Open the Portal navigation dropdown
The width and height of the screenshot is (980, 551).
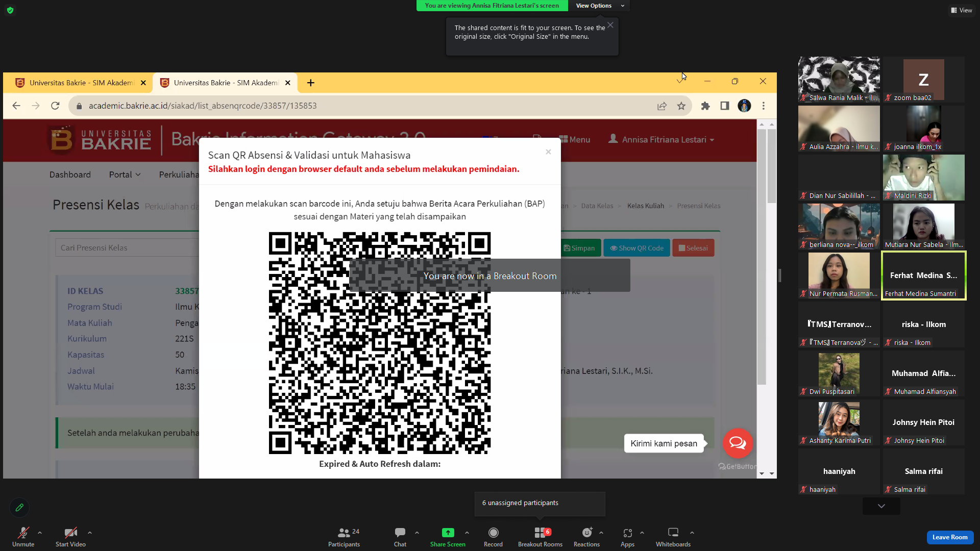point(125,174)
